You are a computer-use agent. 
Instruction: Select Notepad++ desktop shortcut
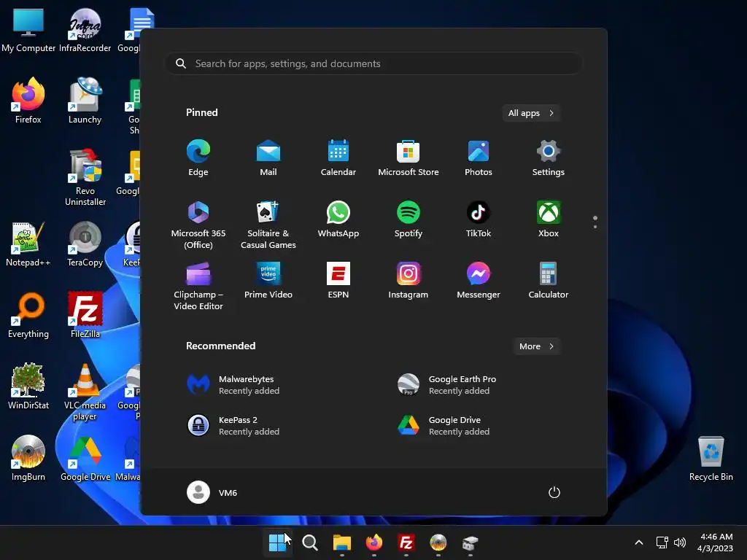click(x=28, y=244)
